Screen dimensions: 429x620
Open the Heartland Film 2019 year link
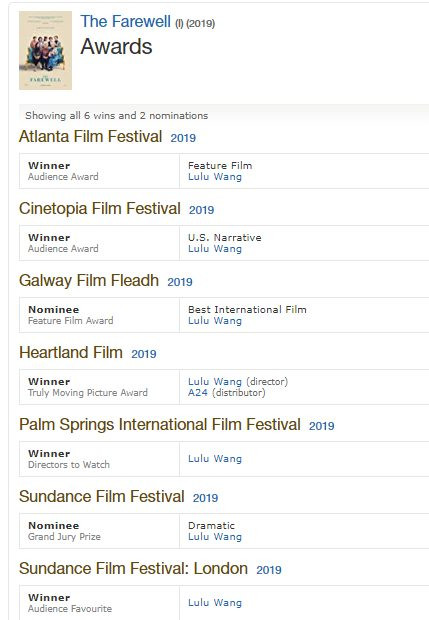point(144,353)
